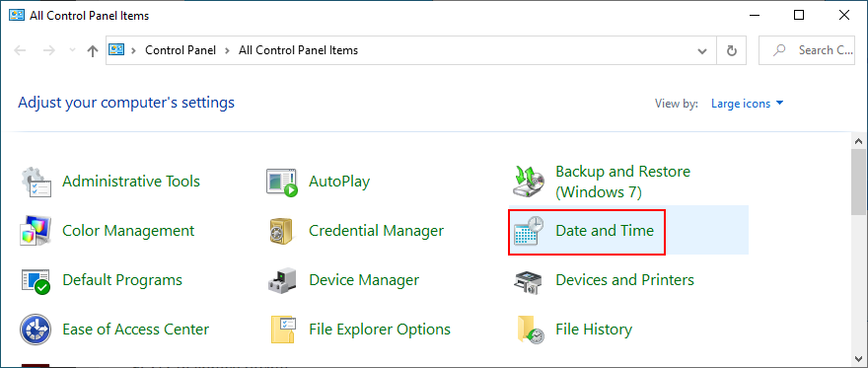This screenshot has height=368, width=868.
Task: Go up one level with up arrow
Action: (x=93, y=51)
